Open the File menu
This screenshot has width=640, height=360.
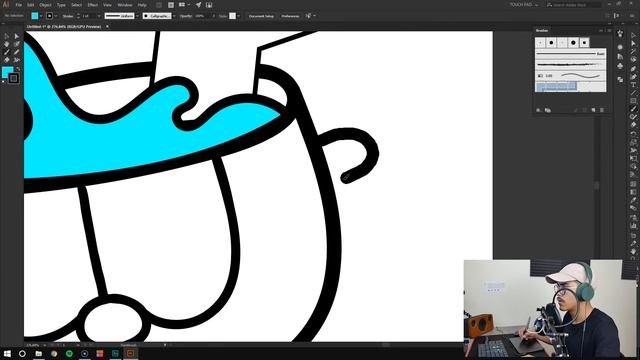coord(18,5)
